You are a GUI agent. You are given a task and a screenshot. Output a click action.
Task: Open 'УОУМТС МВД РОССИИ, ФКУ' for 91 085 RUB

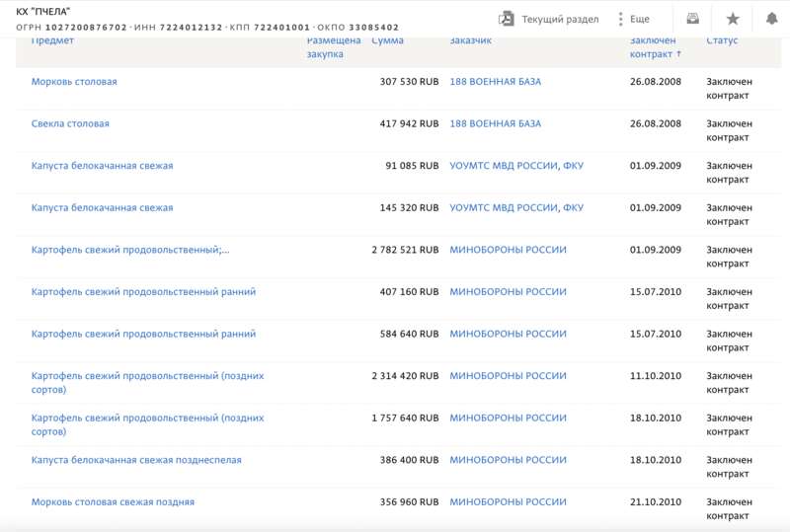pyautogui.click(x=516, y=166)
